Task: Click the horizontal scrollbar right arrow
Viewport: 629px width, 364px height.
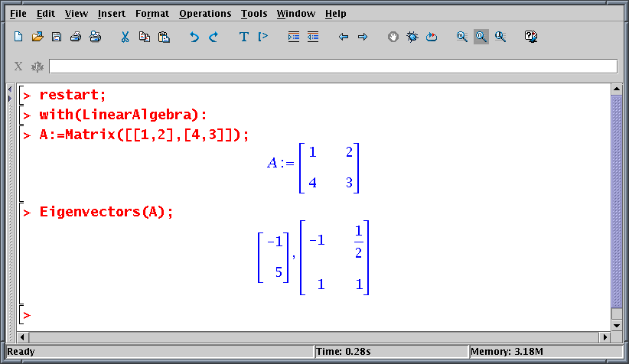Action: point(605,337)
